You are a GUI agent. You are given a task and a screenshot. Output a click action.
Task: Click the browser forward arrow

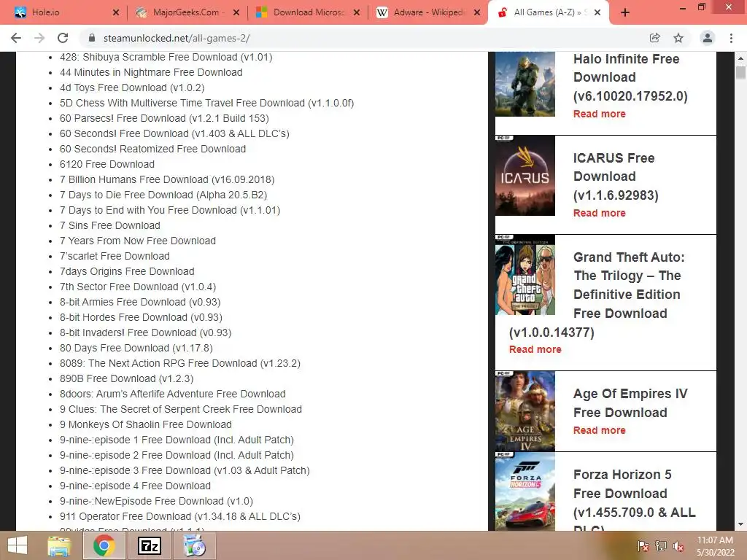39,38
